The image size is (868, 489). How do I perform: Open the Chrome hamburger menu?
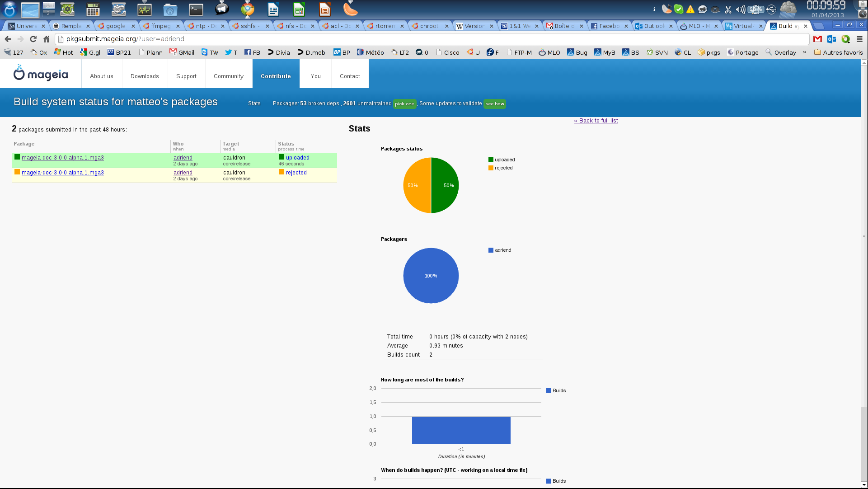[859, 39]
